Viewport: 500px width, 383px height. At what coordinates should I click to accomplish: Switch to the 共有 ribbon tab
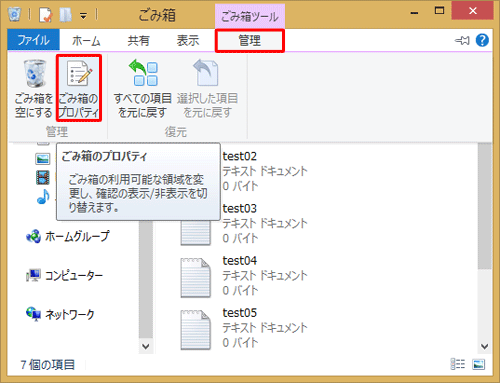[138, 41]
